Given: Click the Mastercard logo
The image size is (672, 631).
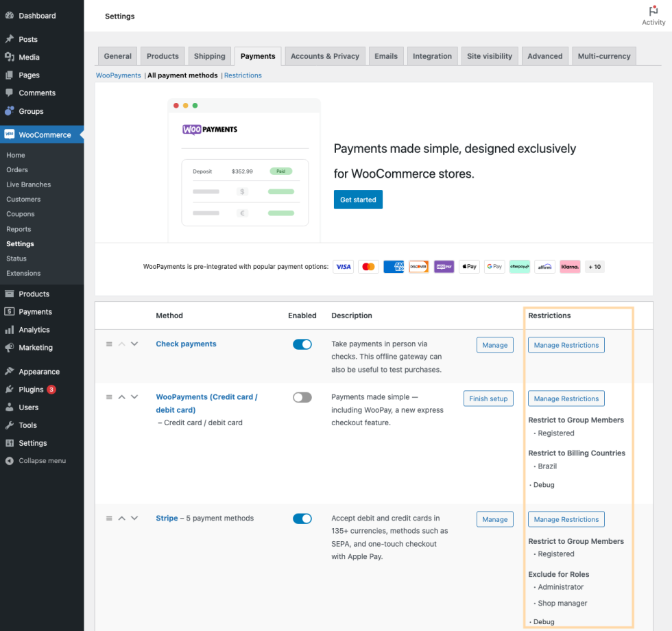Looking at the screenshot, I should click(x=368, y=267).
